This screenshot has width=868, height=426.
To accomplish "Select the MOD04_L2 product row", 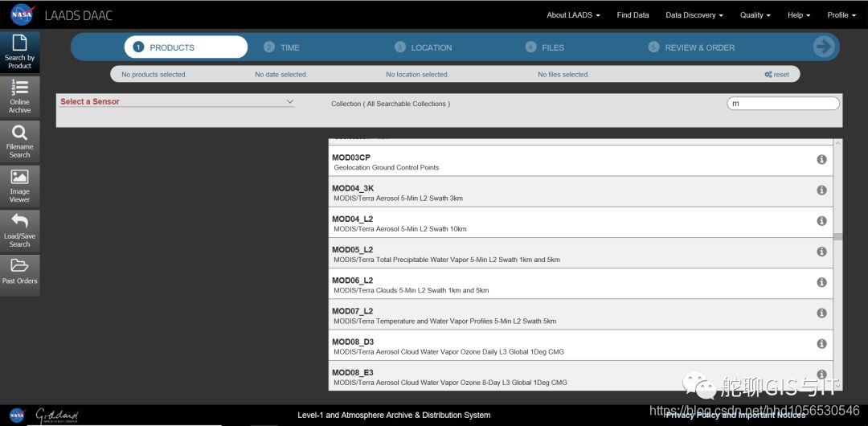I will pyautogui.click(x=581, y=223).
